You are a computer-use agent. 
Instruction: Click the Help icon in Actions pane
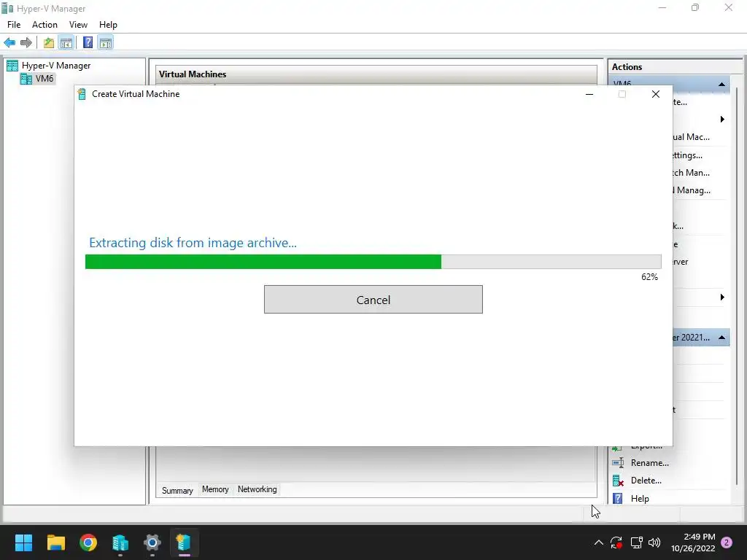pos(618,499)
